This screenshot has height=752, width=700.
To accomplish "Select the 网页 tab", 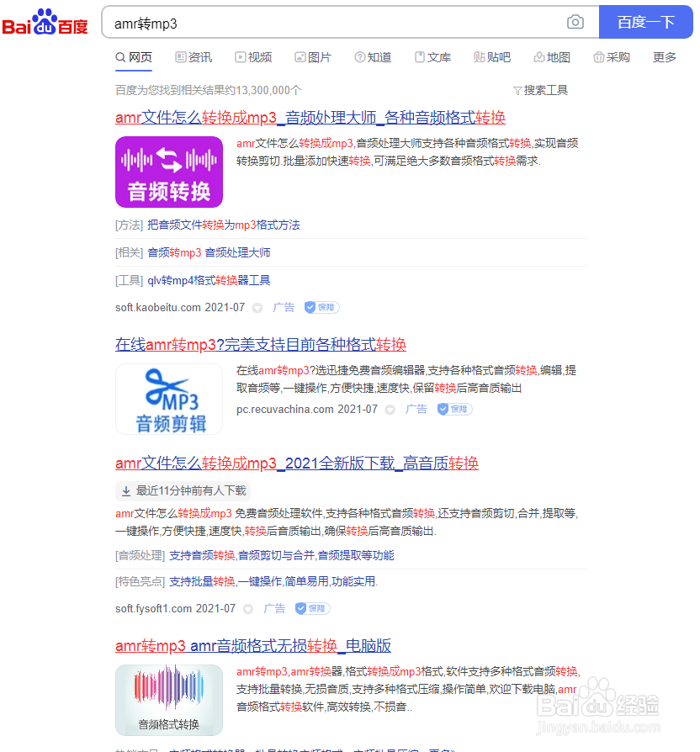I will (x=134, y=57).
